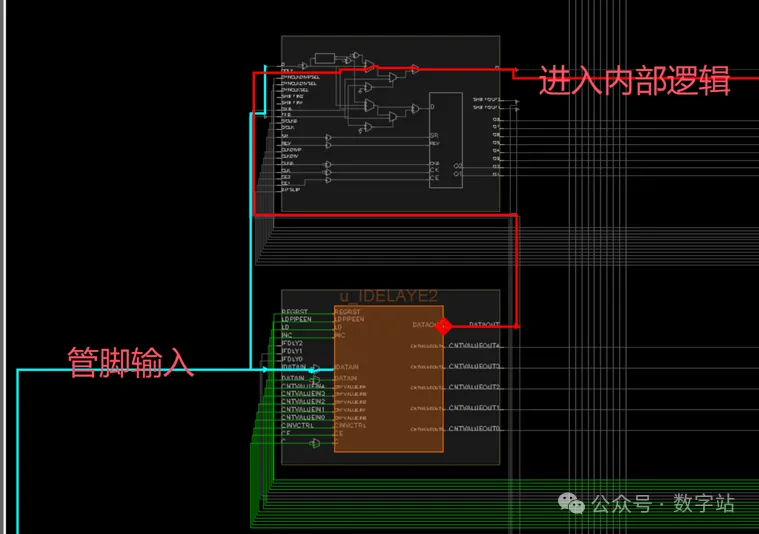Click the CNTVALUEOUT0 output pin label
Screen dimensions: 759x534
474,428
